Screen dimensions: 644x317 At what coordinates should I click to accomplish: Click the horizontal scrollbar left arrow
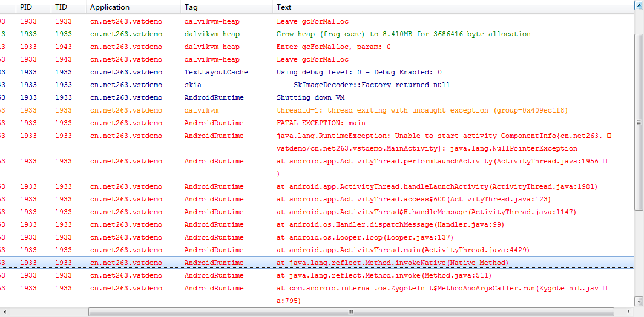coord(4,312)
